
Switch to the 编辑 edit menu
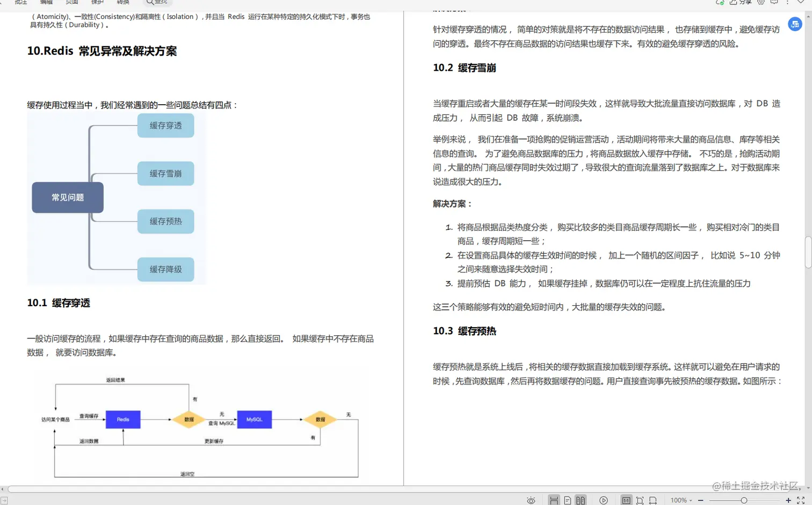point(46,2)
